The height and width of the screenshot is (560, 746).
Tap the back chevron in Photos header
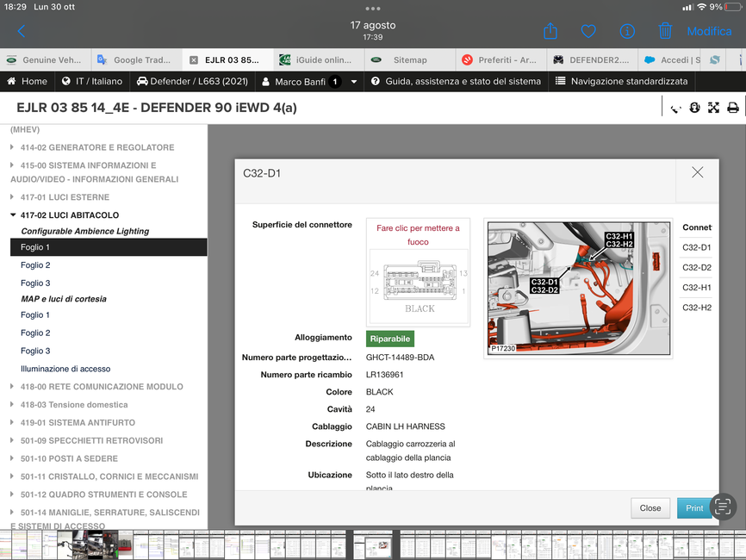pos(21,31)
